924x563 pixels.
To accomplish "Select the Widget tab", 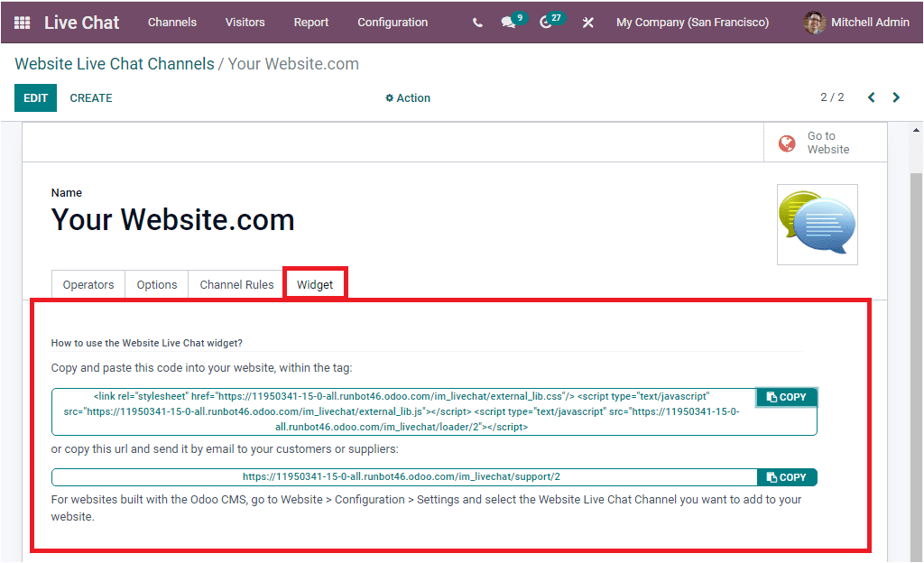I will (x=315, y=284).
